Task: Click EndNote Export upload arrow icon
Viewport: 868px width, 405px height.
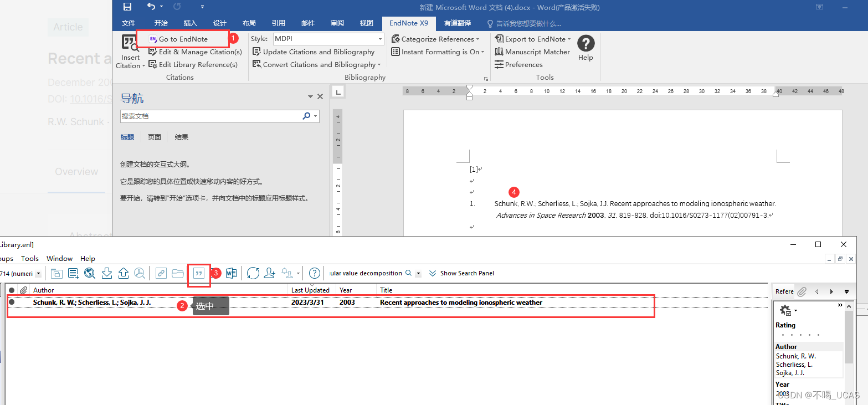Action: click(124, 273)
